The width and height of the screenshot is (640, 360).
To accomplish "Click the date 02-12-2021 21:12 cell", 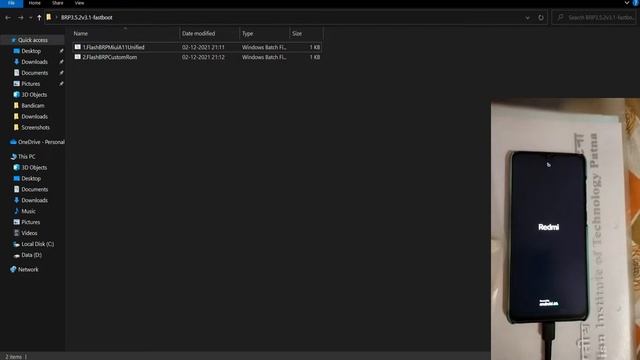I will (x=203, y=57).
